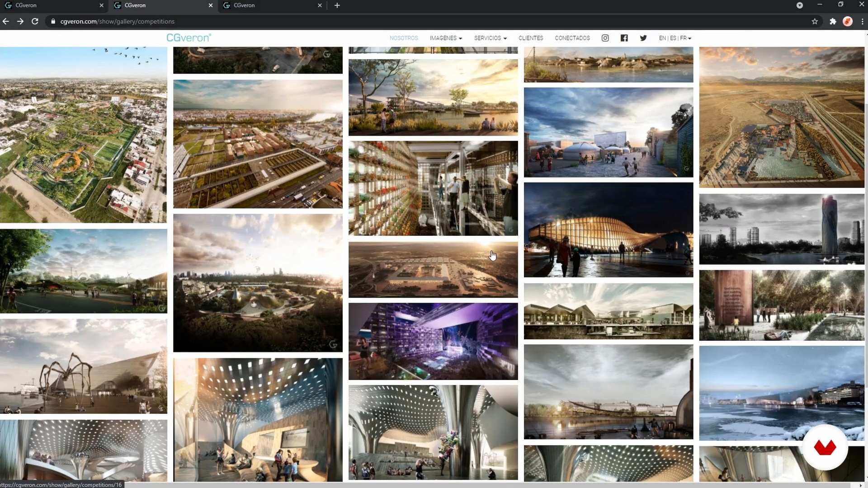Open the tab search dropdown in title bar
Image resolution: width=868 pixels, height=488 pixels.
799,5
